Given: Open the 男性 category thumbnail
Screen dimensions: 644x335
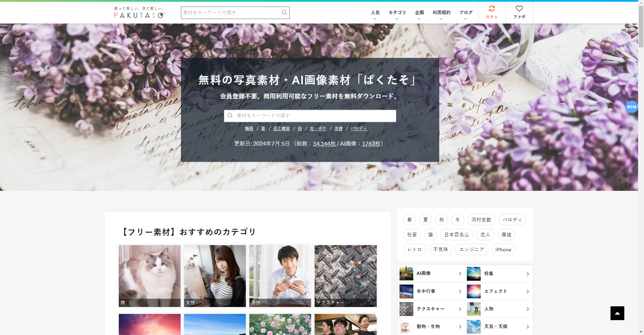Looking at the screenshot, I should point(280,276).
